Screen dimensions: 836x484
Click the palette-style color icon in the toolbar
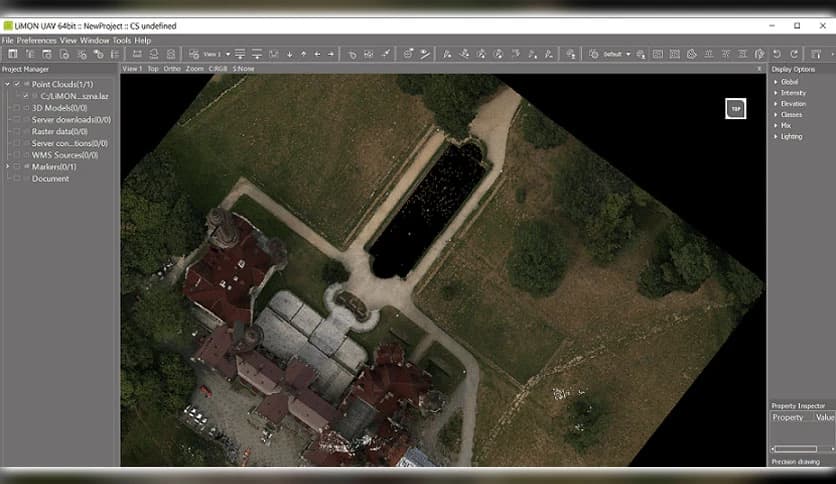pos(692,54)
